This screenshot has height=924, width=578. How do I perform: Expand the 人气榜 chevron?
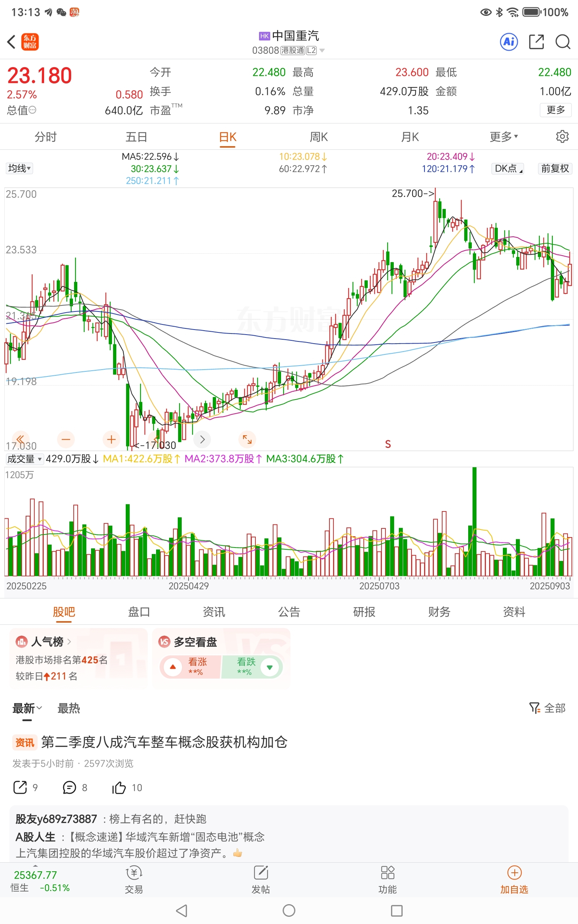click(69, 641)
